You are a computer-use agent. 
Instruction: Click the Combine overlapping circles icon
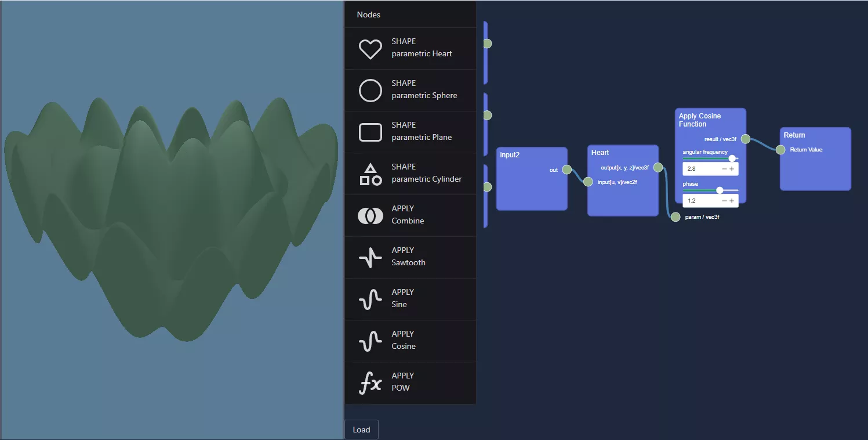point(370,216)
